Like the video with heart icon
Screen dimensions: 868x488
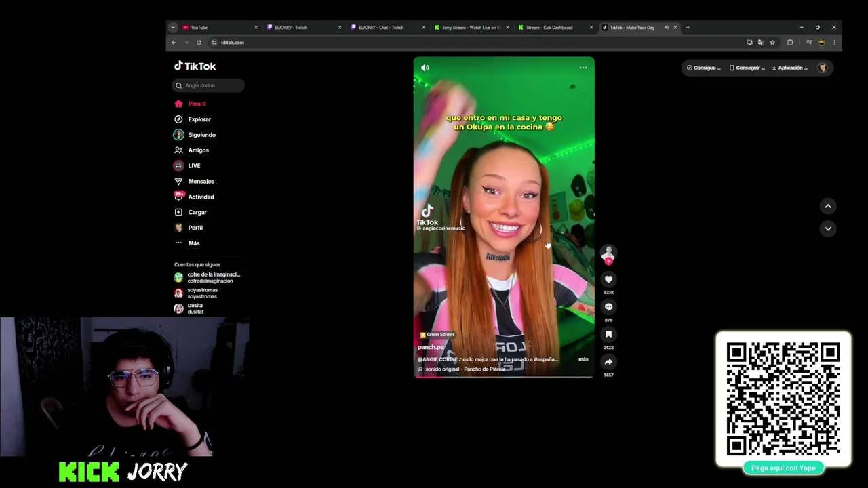click(x=608, y=279)
